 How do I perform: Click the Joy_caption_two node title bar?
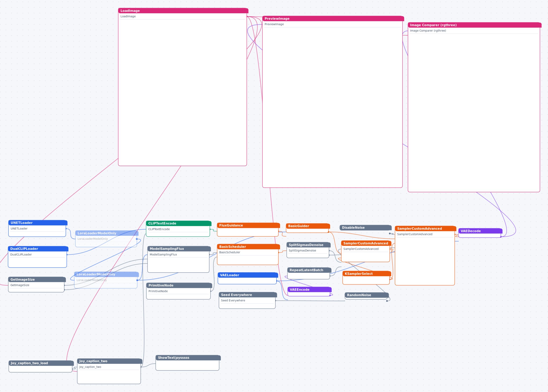110,361
